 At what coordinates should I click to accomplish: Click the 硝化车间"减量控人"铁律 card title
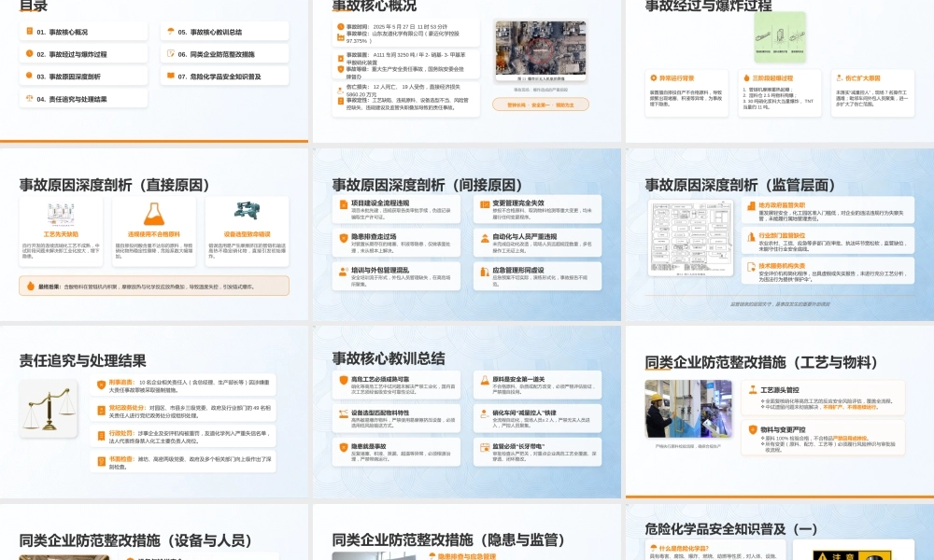click(524, 413)
